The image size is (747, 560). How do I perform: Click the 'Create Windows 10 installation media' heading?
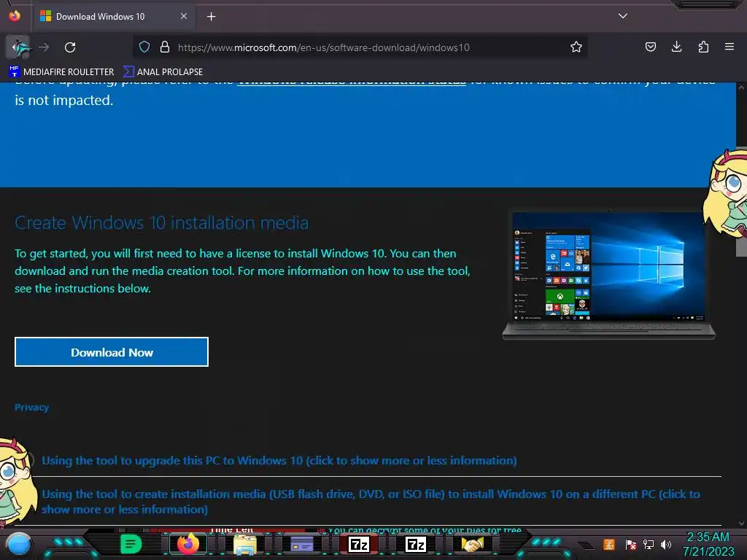pyautogui.click(x=161, y=223)
